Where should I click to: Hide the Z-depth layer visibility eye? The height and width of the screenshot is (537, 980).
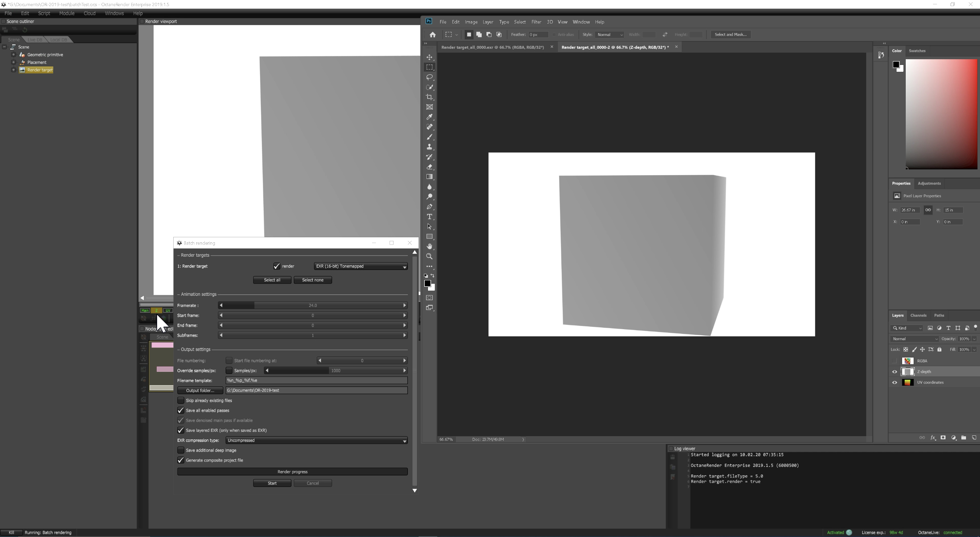[894, 372]
